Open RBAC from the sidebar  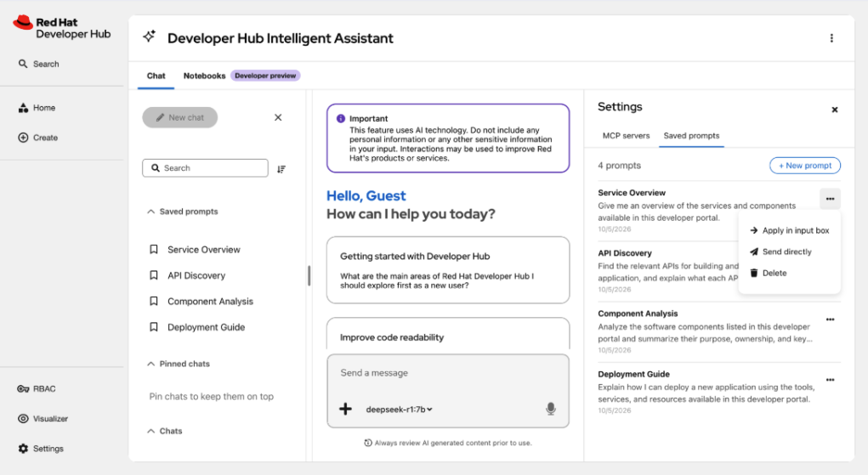click(37, 388)
